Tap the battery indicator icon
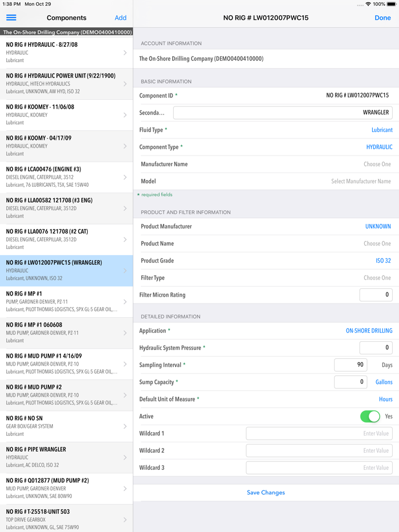 391,4
